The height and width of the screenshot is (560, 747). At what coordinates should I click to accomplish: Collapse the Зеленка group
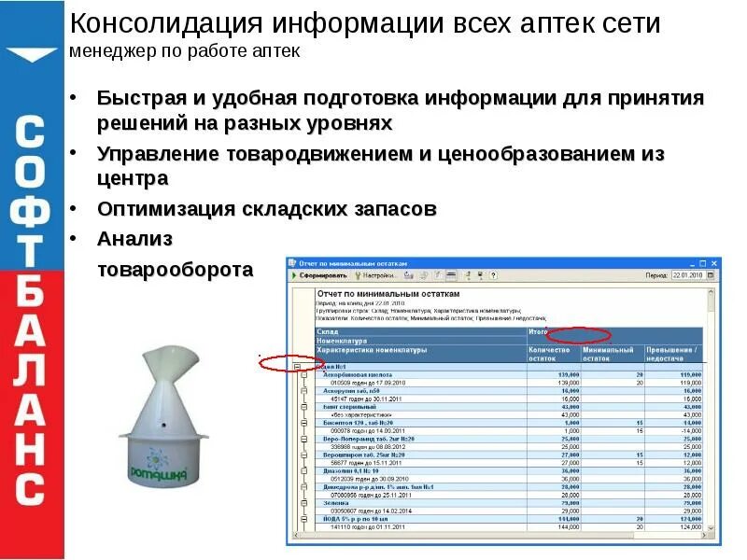pos(304,503)
